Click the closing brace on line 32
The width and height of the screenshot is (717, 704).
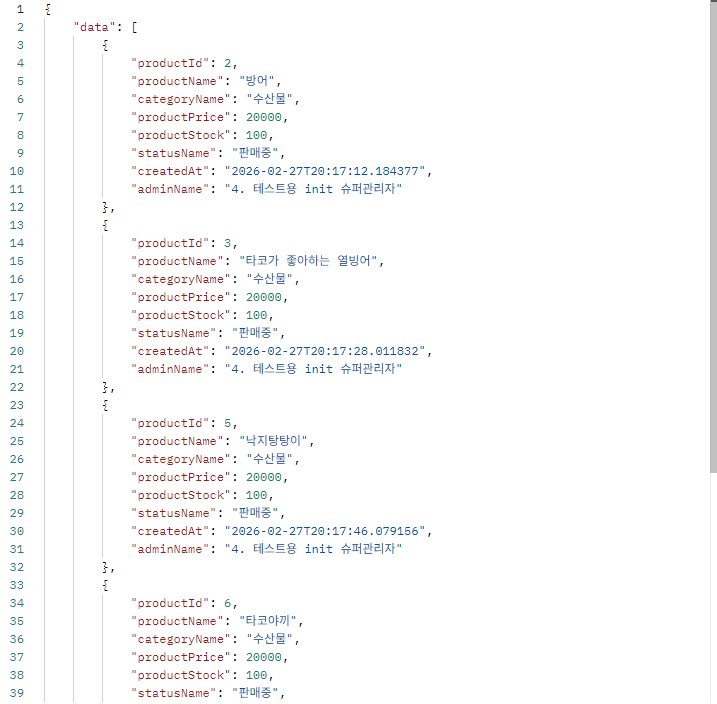[106, 567]
